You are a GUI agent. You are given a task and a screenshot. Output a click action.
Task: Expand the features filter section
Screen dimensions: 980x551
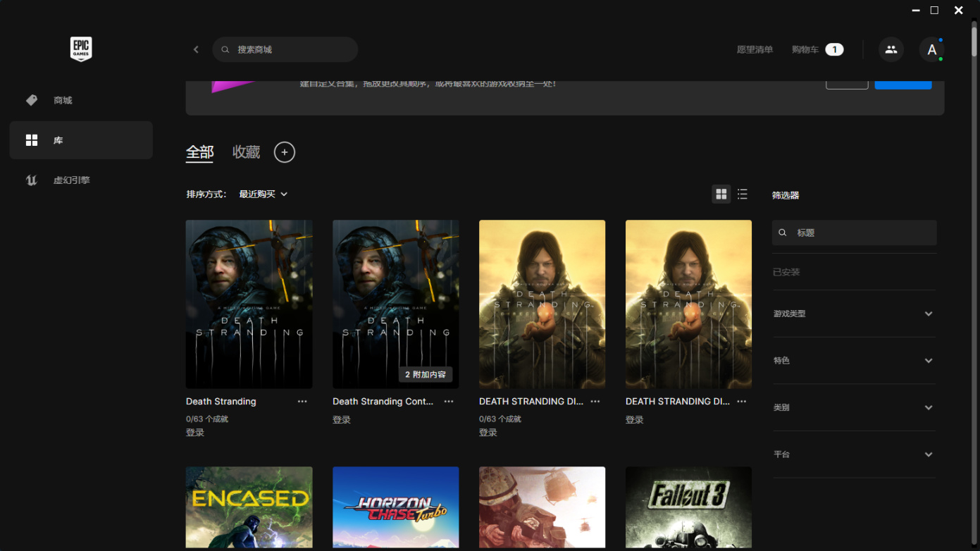click(x=854, y=361)
